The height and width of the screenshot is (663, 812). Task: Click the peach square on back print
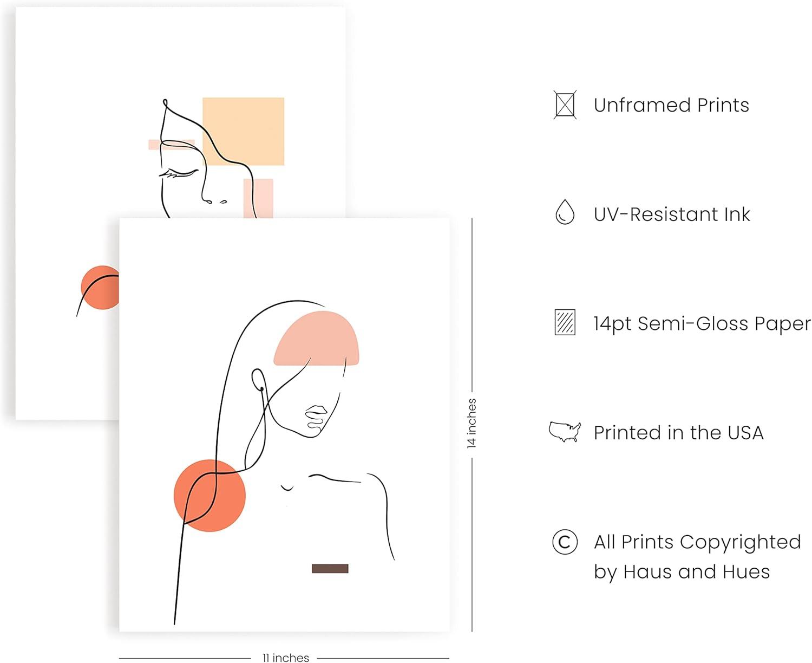pyautogui.click(x=243, y=131)
